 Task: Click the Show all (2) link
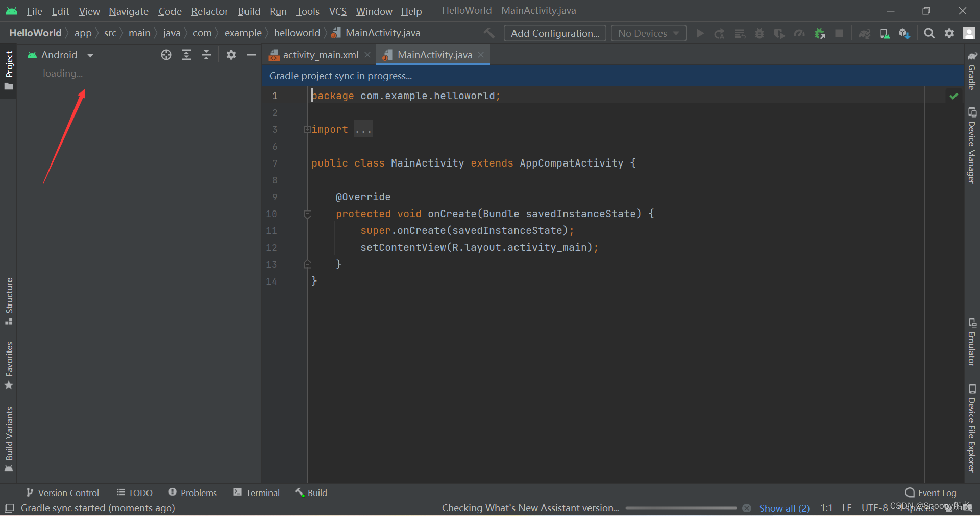784,508
